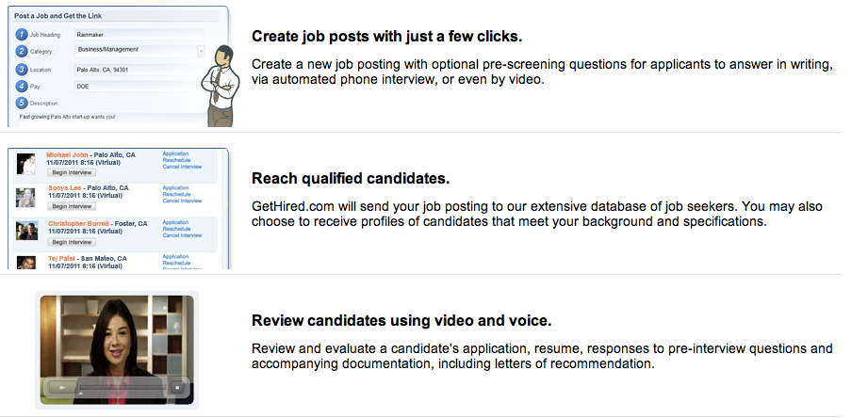868x418 pixels.
Task: Begin interview with Sonya Lee
Action: tap(72, 206)
